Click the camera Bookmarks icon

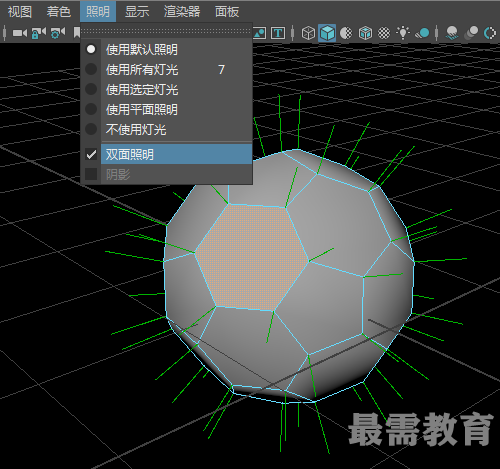point(77,33)
